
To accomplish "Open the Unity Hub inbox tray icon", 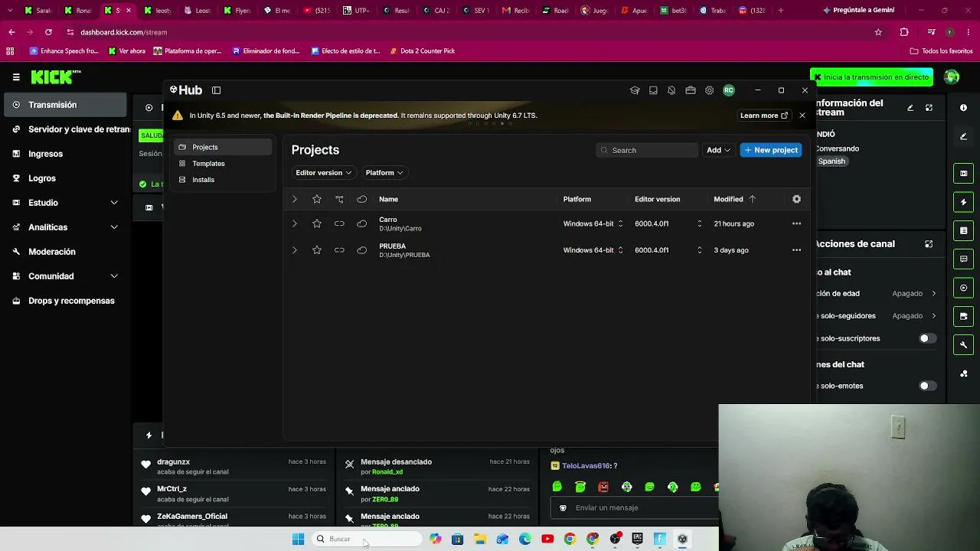I will click(653, 90).
